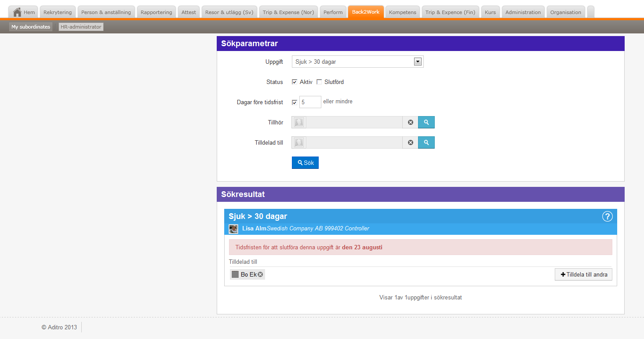Go to the Hem home tab
The height and width of the screenshot is (339, 644).
pyautogui.click(x=24, y=12)
